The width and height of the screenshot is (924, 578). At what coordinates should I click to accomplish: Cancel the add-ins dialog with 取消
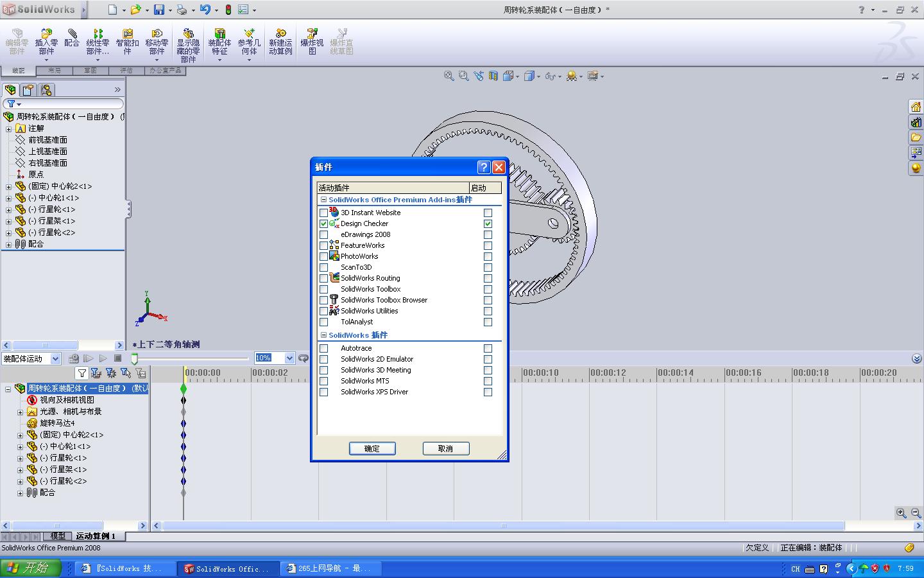(446, 448)
